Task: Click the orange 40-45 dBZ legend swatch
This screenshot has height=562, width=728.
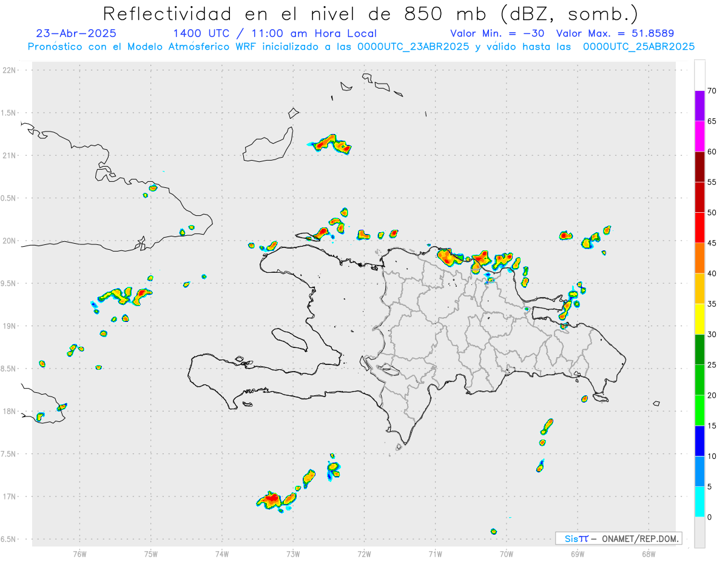Action: [x=699, y=258]
